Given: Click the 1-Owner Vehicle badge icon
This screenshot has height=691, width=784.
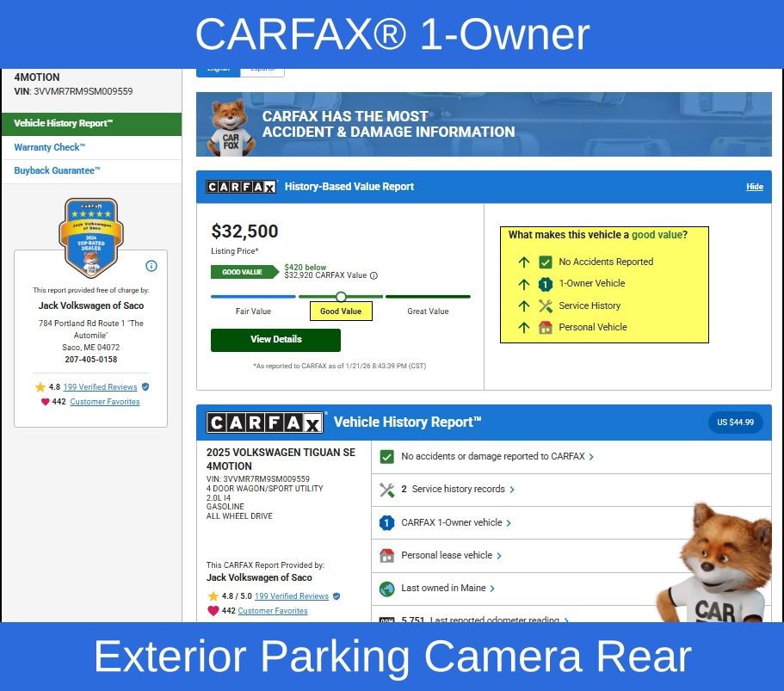Looking at the screenshot, I should pyautogui.click(x=546, y=284).
